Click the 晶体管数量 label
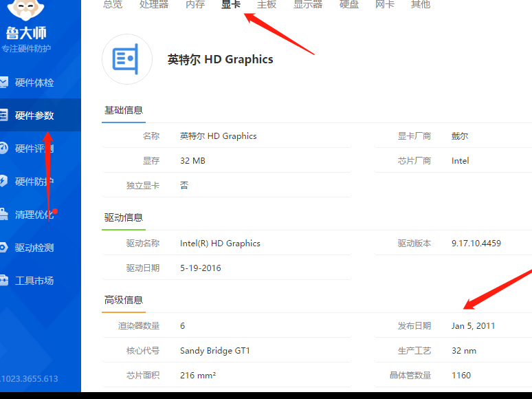This screenshot has height=399, width=532. click(410, 375)
